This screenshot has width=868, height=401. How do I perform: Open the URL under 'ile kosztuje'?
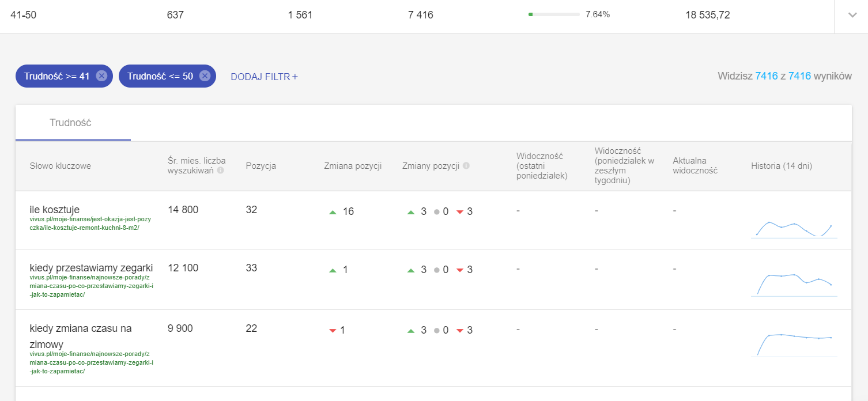click(x=90, y=224)
